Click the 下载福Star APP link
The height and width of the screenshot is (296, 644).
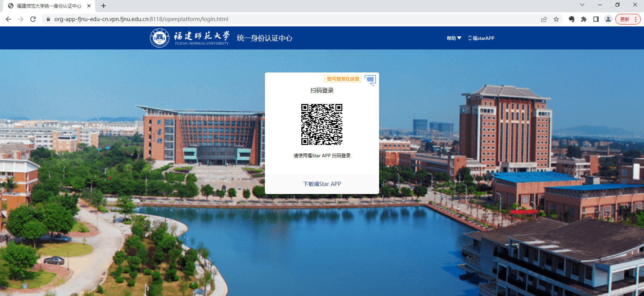coord(322,184)
